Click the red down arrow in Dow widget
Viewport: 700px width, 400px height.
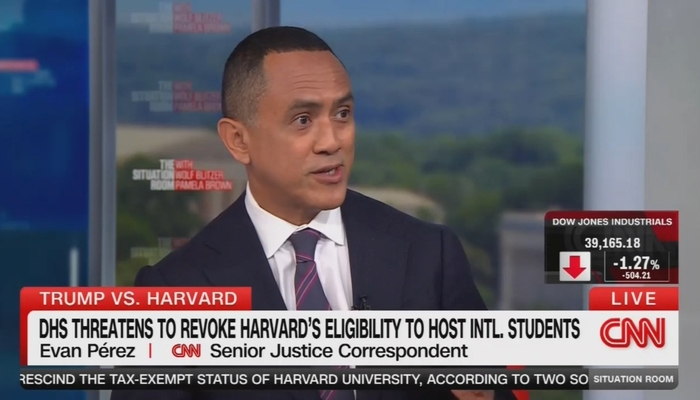(x=575, y=267)
